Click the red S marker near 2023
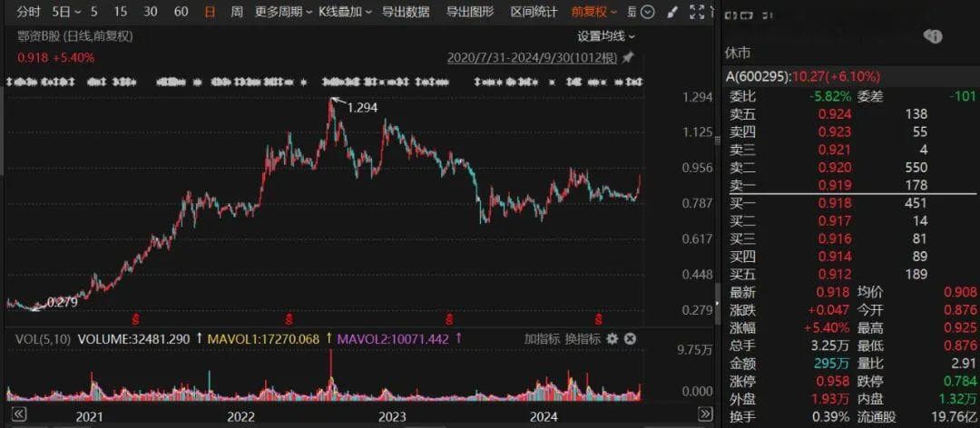 (x=448, y=320)
